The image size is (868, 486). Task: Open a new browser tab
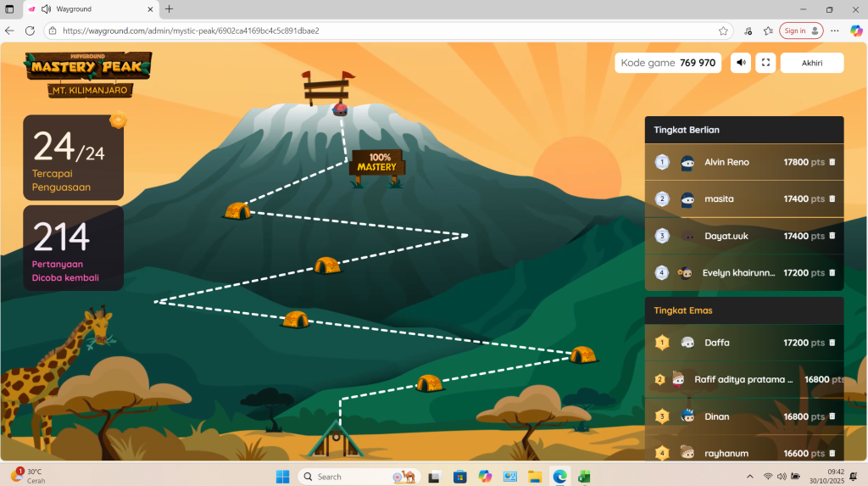(169, 9)
